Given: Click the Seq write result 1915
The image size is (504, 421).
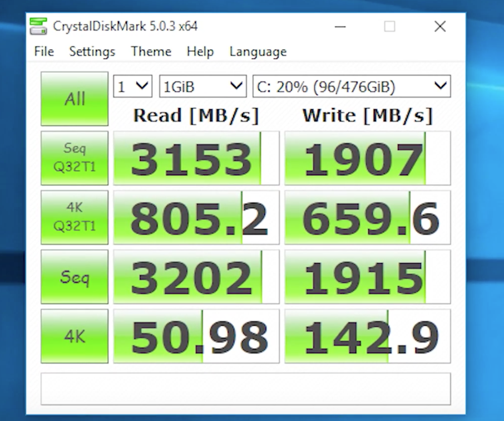Looking at the screenshot, I should (367, 277).
